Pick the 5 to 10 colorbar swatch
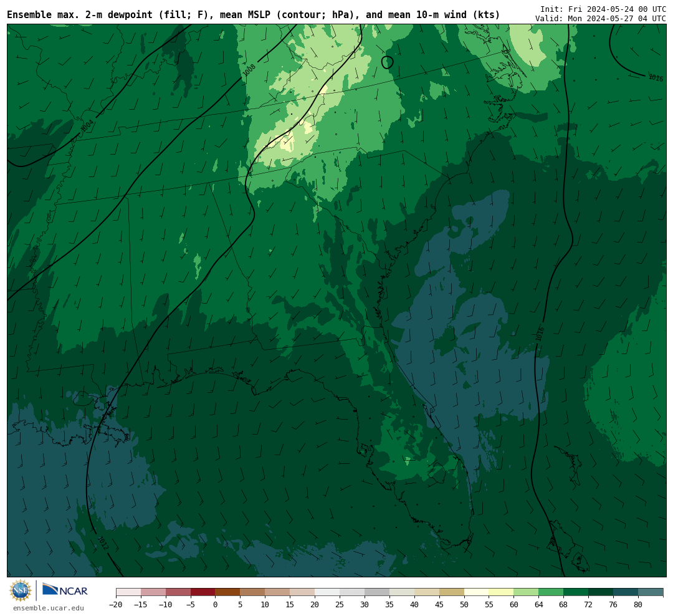673x616 pixels. pyautogui.click(x=253, y=592)
